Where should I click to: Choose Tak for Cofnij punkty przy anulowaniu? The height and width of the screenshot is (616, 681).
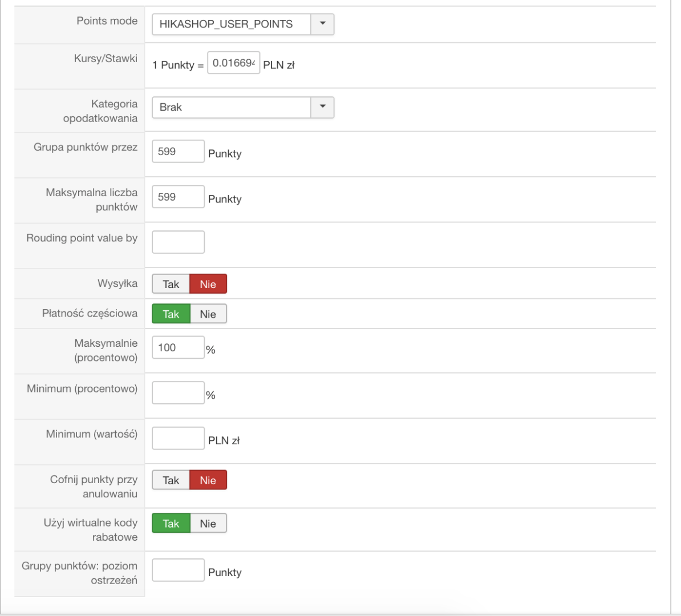pyautogui.click(x=171, y=480)
